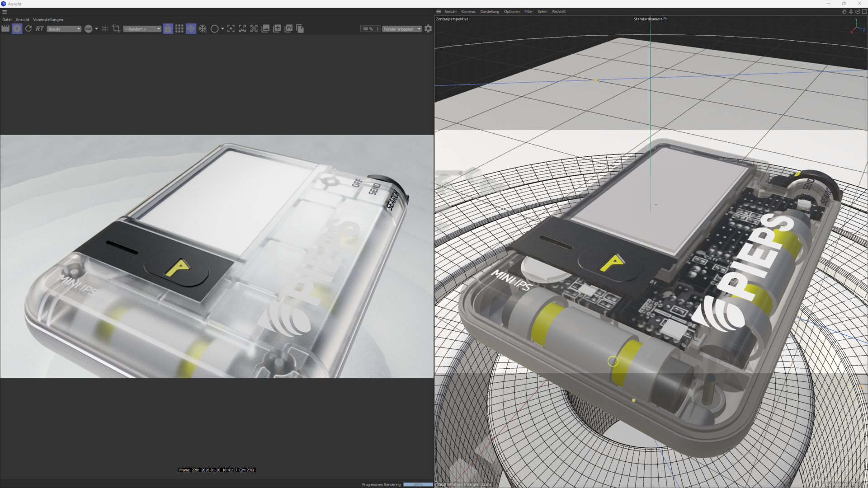Viewport: 868px width, 488px height.
Task: Open the Redshift viewport menu
Action: click(559, 12)
